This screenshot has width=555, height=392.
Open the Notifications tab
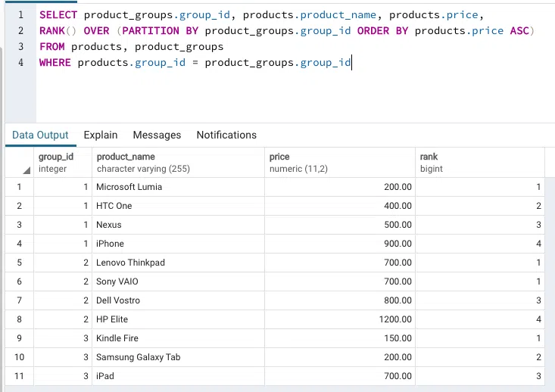coord(226,135)
